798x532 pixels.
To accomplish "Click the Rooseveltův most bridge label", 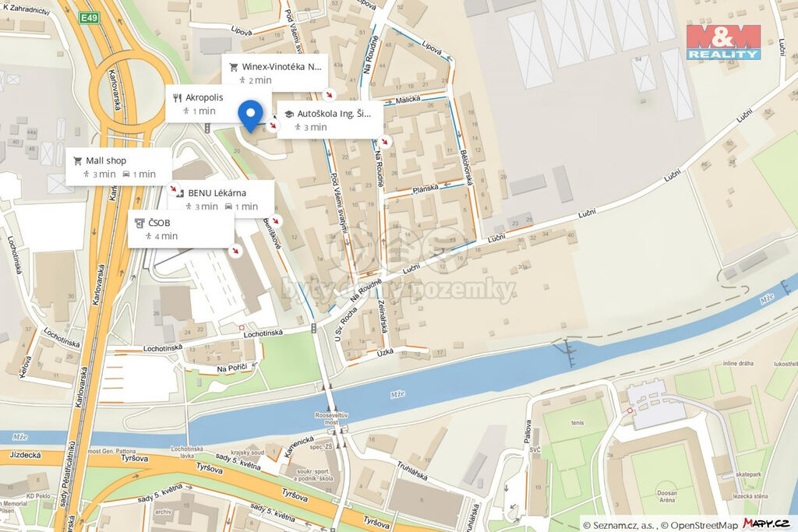I will pyautogui.click(x=331, y=418).
